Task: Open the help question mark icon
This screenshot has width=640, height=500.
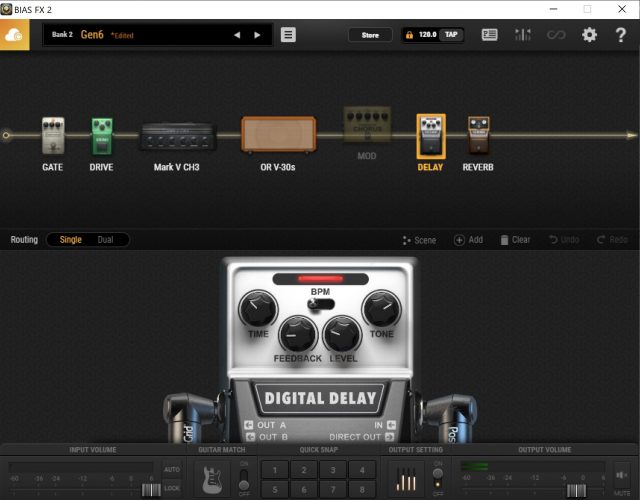Action: pyautogui.click(x=621, y=35)
